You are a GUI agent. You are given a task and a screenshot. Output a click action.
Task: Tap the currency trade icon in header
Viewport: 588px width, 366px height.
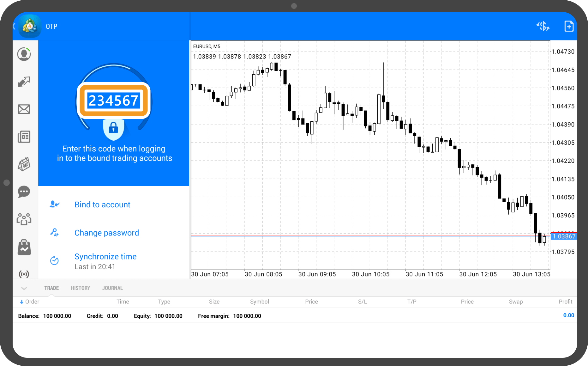(543, 26)
